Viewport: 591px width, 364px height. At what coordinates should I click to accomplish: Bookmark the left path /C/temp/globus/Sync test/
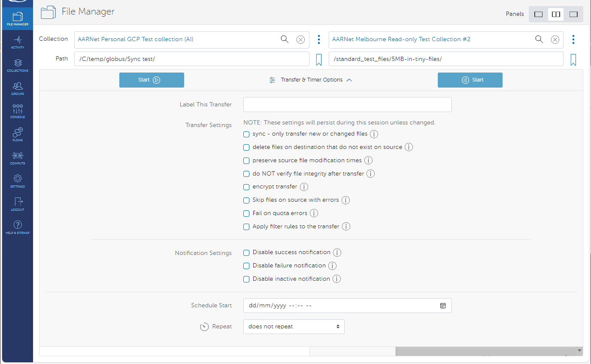318,59
